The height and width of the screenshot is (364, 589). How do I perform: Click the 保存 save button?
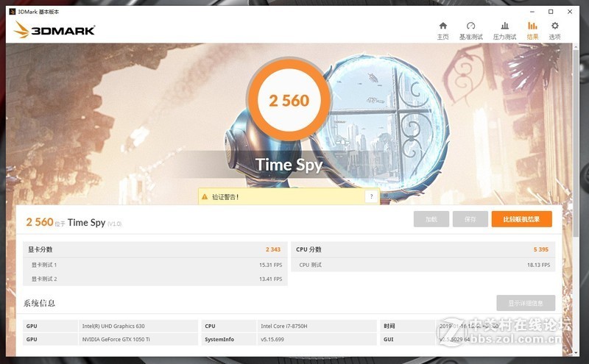pos(470,219)
